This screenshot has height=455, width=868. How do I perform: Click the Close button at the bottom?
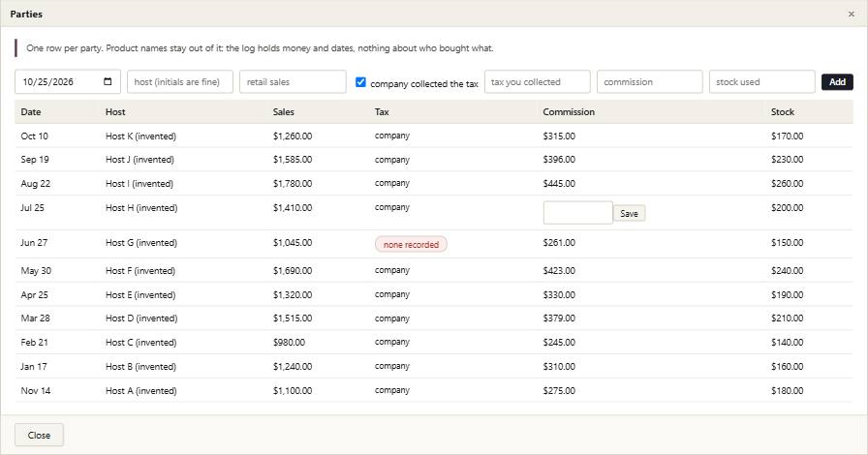click(x=39, y=435)
